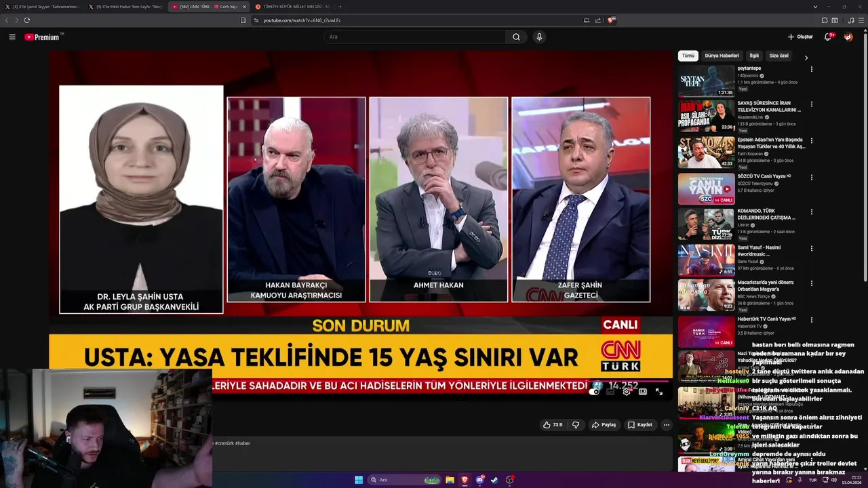Click the Windows taskbar search box
This screenshot has width=868, height=488.
[x=406, y=480]
